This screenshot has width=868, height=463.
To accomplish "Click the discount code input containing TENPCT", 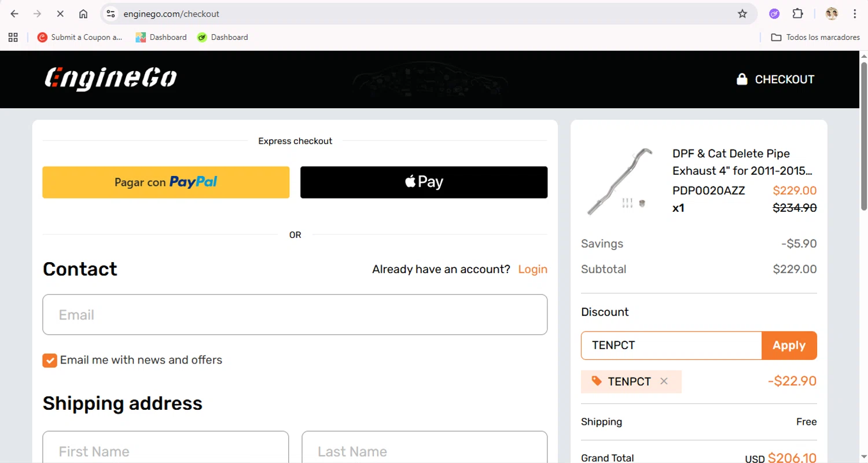I will coord(671,346).
